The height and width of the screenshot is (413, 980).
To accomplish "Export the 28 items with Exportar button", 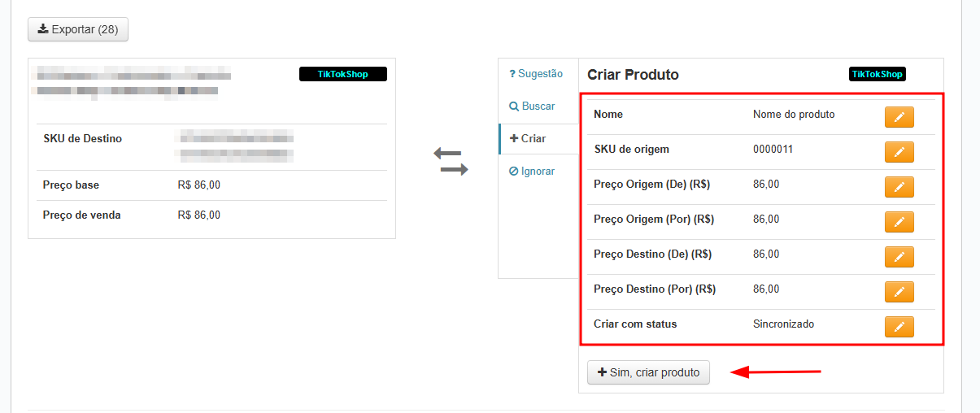I will (78, 29).
